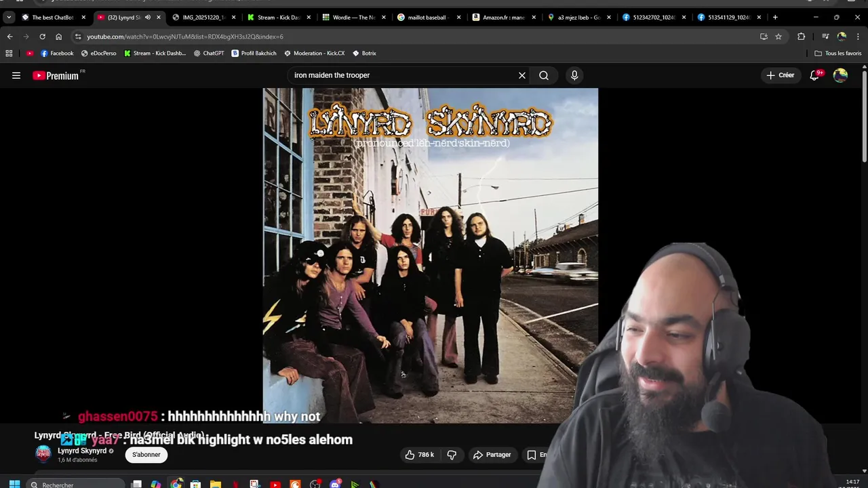Open the YouTube account avatar menu
This screenshot has height=488, width=868.
tap(840, 75)
